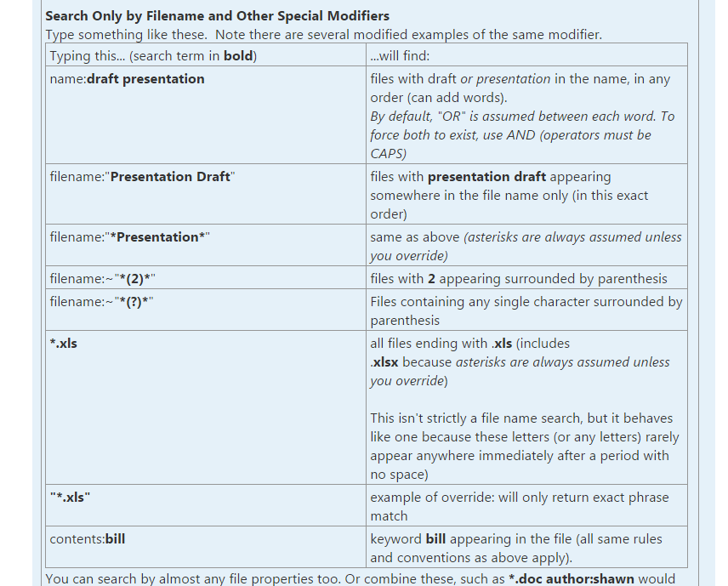Click the bold 'presentation draft' description text

pyautogui.click(x=486, y=176)
